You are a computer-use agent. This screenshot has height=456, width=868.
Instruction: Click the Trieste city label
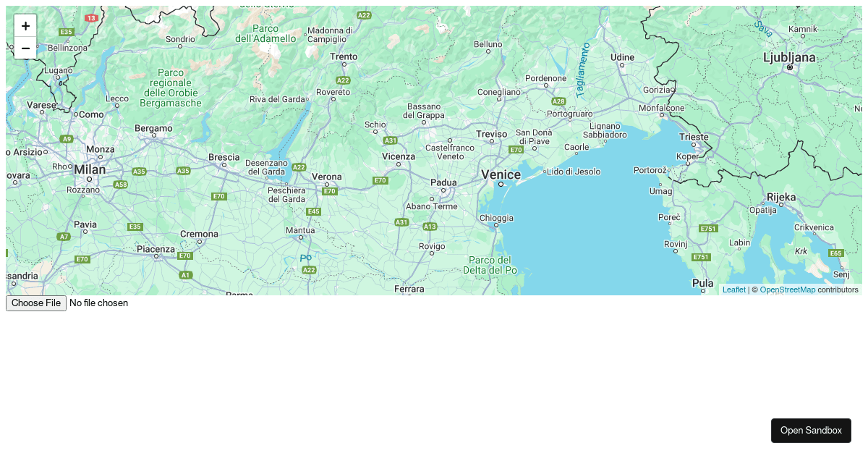pyautogui.click(x=694, y=137)
